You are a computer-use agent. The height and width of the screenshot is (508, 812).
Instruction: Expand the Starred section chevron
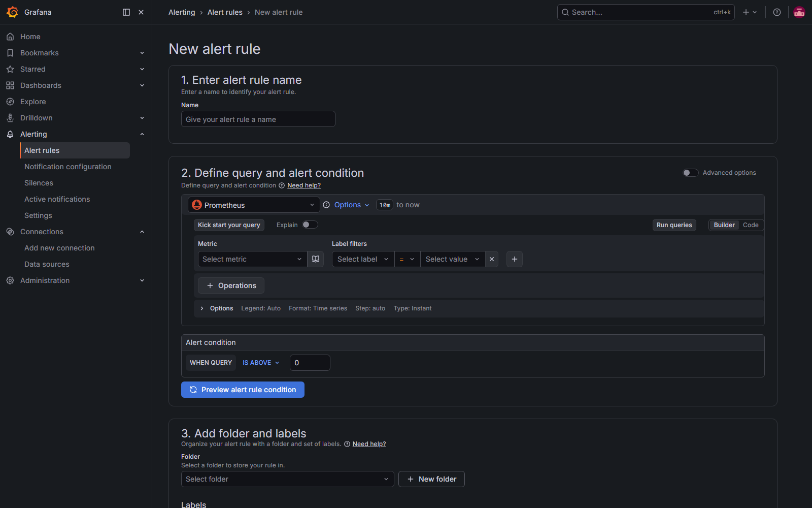(142, 69)
